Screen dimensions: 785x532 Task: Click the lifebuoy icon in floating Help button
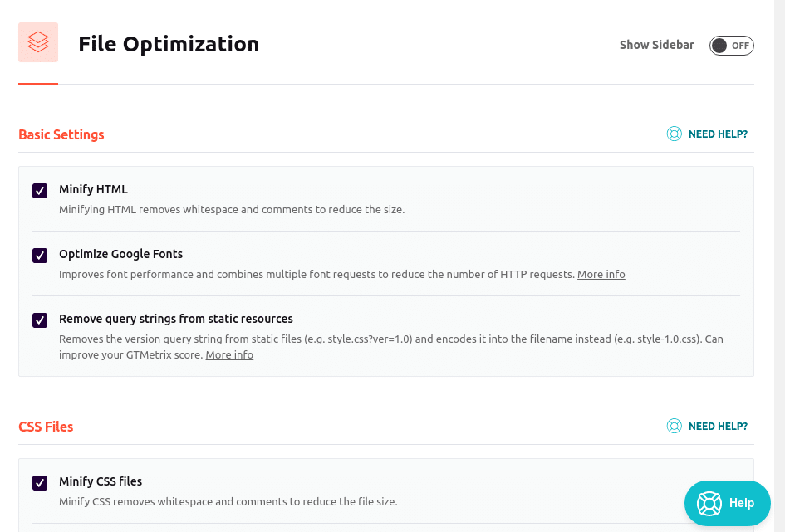(709, 503)
